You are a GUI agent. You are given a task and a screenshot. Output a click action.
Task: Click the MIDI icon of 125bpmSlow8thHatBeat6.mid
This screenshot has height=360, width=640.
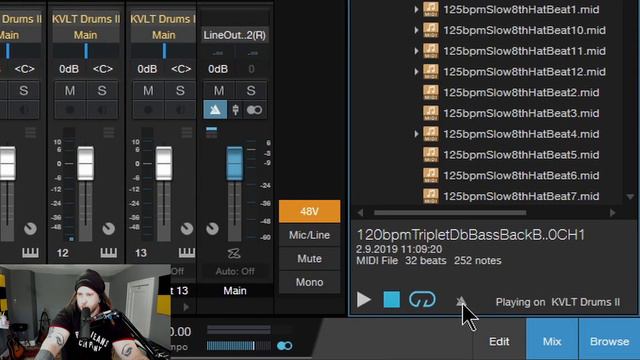(431, 176)
